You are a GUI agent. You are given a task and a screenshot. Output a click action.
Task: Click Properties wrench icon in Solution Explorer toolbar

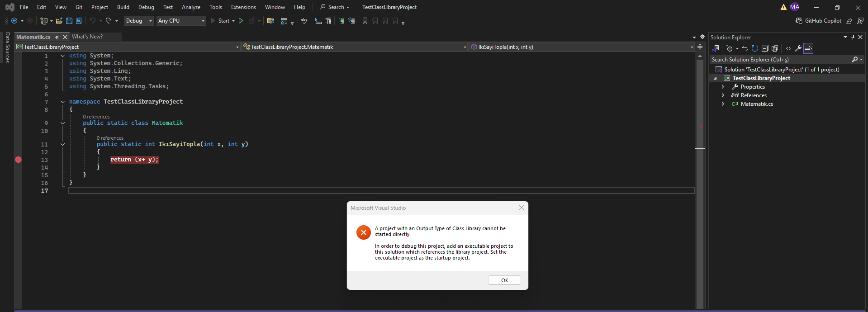pyautogui.click(x=798, y=48)
